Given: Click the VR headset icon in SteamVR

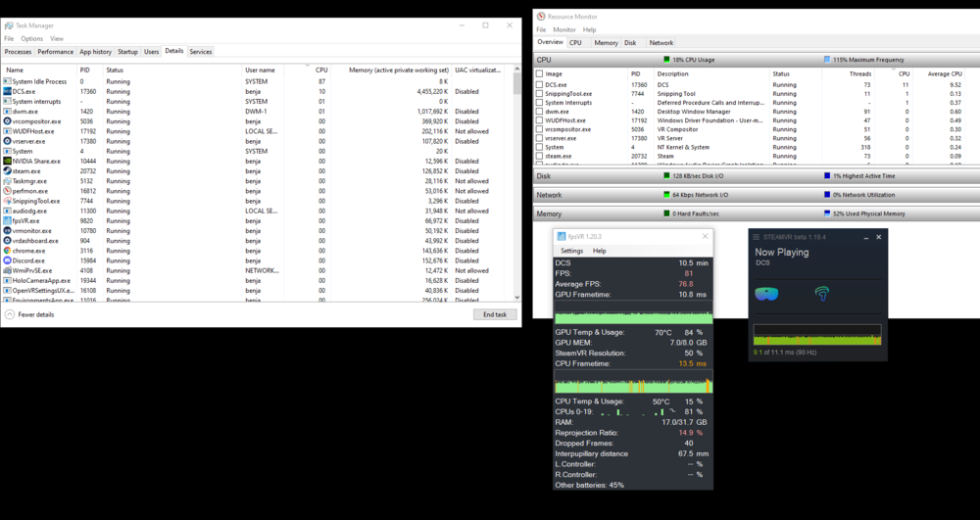Looking at the screenshot, I should (766, 294).
